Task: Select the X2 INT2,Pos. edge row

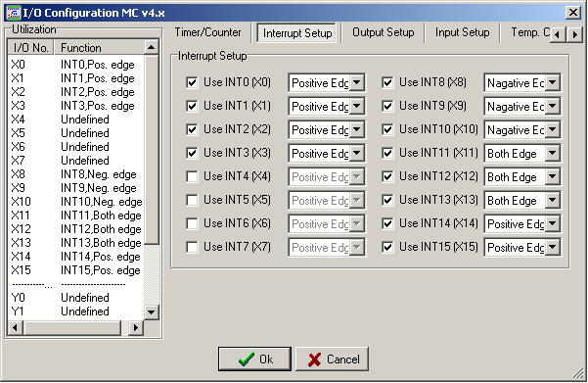Action: tap(75, 92)
